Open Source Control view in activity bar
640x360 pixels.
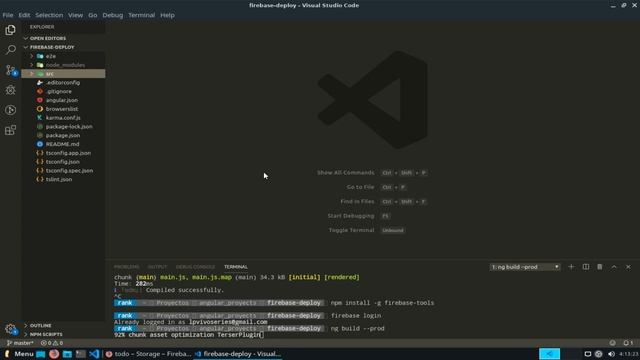(11, 70)
